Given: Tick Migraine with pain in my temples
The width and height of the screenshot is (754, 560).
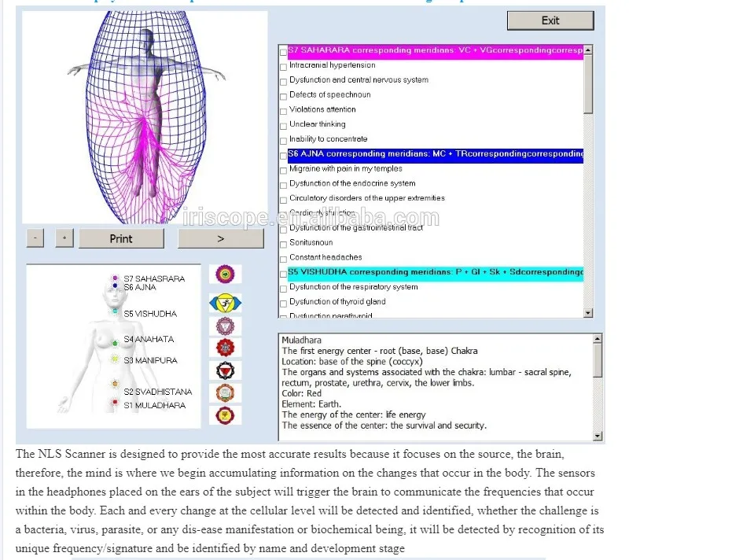Looking at the screenshot, I should coord(284,171).
